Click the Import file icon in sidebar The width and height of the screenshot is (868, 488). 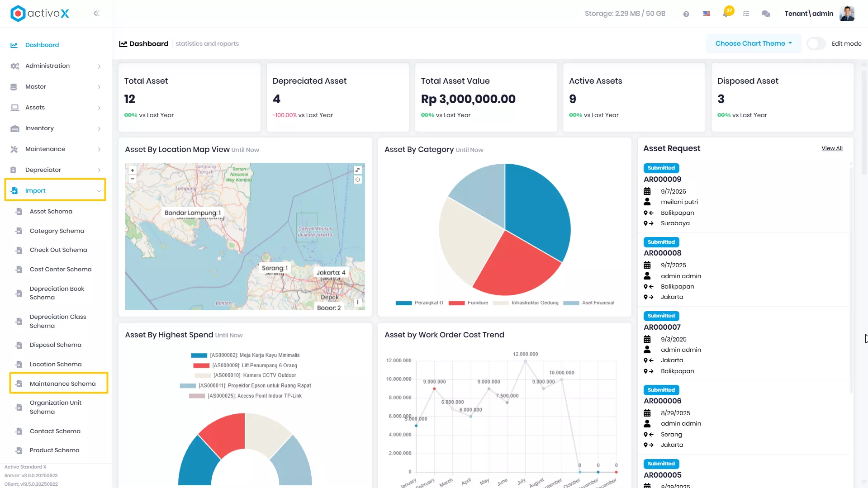[14, 191]
